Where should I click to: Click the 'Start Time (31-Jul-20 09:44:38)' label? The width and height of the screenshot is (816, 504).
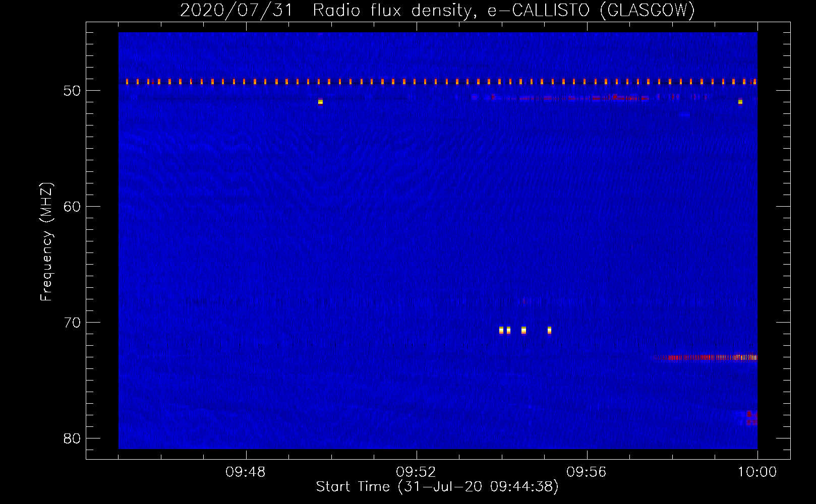(x=437, y=487)
